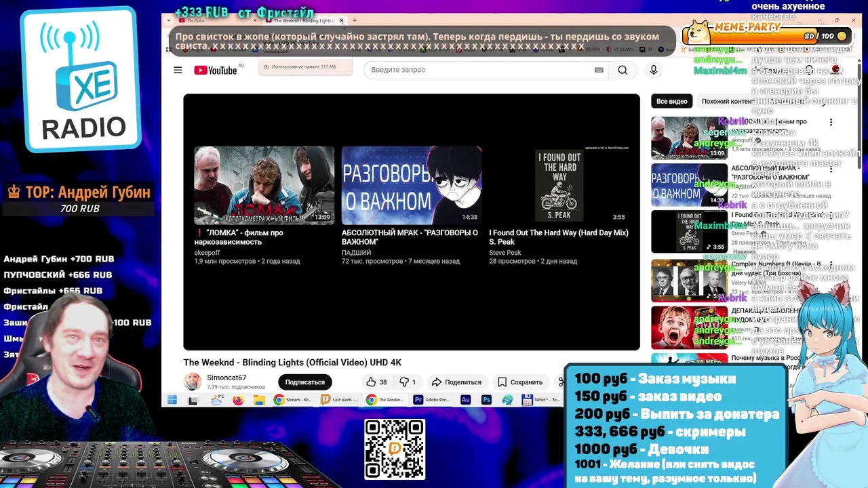Click the skeepoff channel name in player
The image size is (868, 488).
click(208, 253)
